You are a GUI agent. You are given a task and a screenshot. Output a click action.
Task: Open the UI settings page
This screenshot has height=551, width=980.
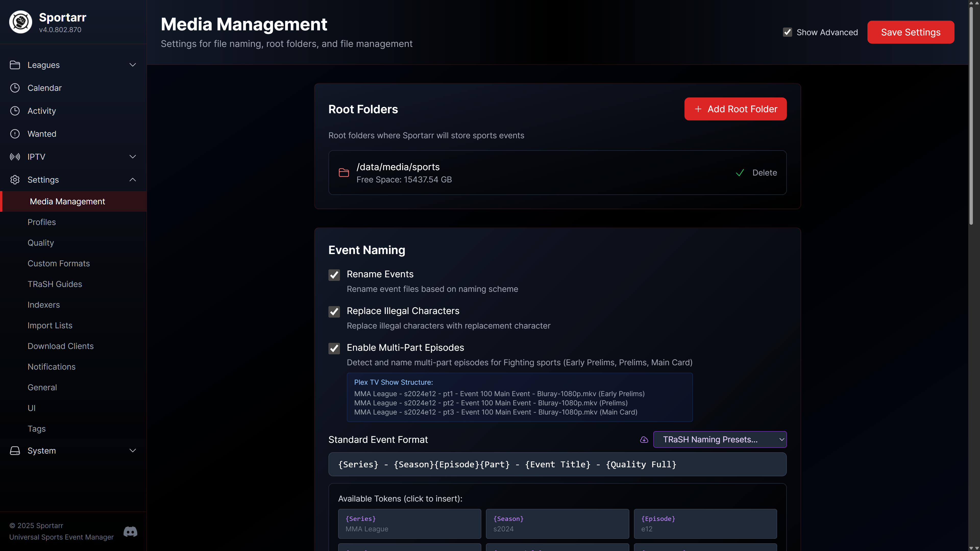[x=73, y=408]
